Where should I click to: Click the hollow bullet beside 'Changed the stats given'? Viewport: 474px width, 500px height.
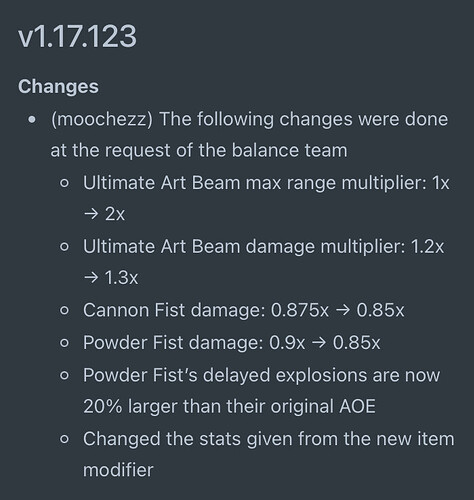click(x=64, y=439)
